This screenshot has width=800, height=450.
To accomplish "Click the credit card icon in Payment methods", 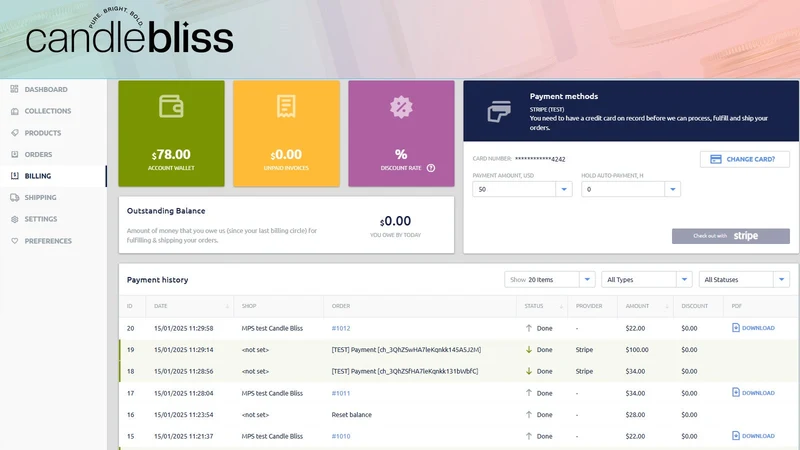I will click(498, 112).
